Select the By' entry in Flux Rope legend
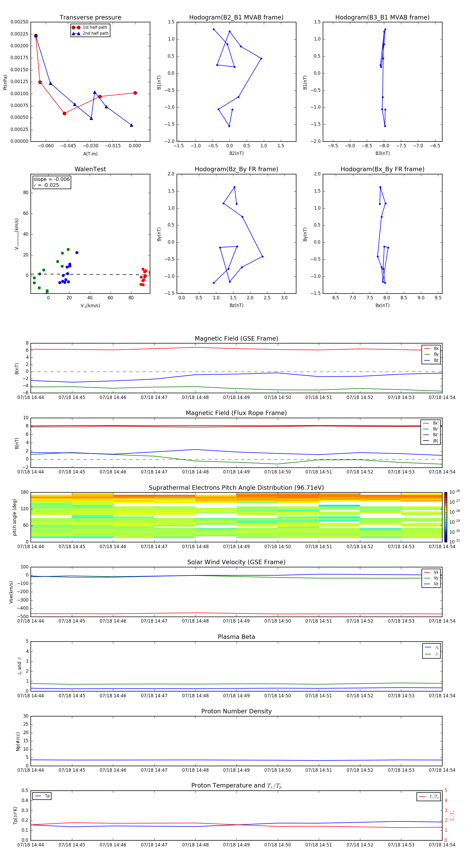 tap(431, 429)
